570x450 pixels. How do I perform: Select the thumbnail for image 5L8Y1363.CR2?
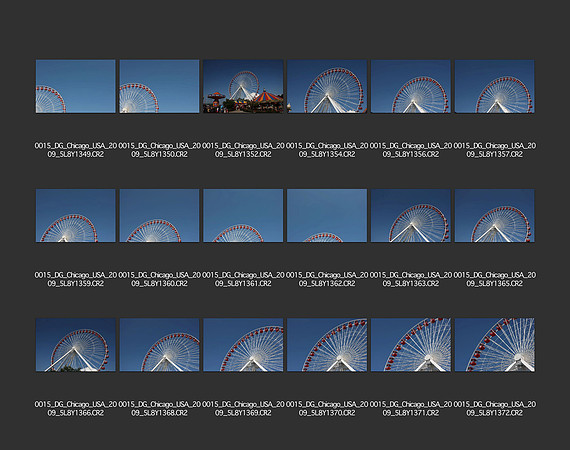tap(411, 216)
